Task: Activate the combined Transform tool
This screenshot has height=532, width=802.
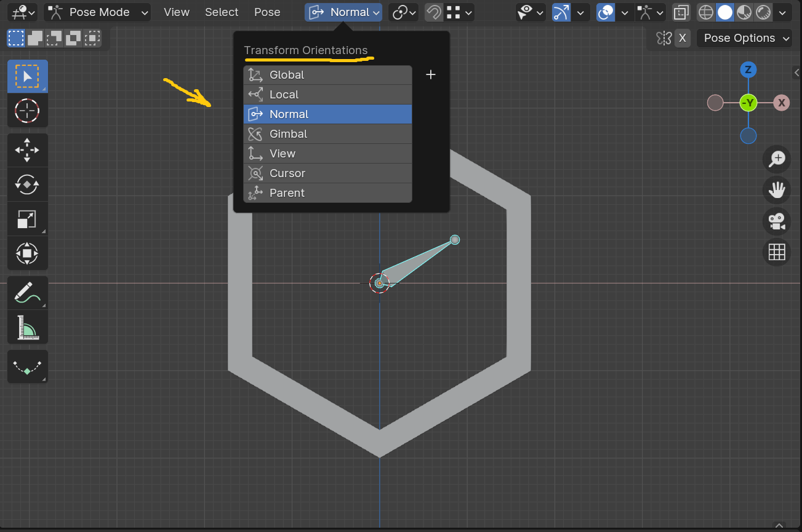Action: [27, 253]
